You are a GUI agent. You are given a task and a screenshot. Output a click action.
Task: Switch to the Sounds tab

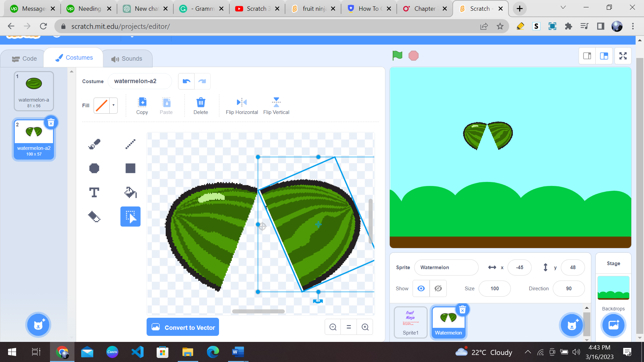127,58
